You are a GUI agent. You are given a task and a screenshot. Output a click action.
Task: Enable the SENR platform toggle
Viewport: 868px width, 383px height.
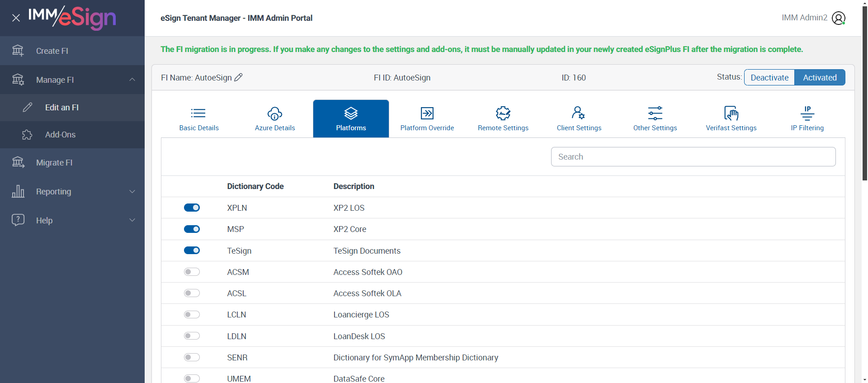pyautogui.click(x=192, y=357)
